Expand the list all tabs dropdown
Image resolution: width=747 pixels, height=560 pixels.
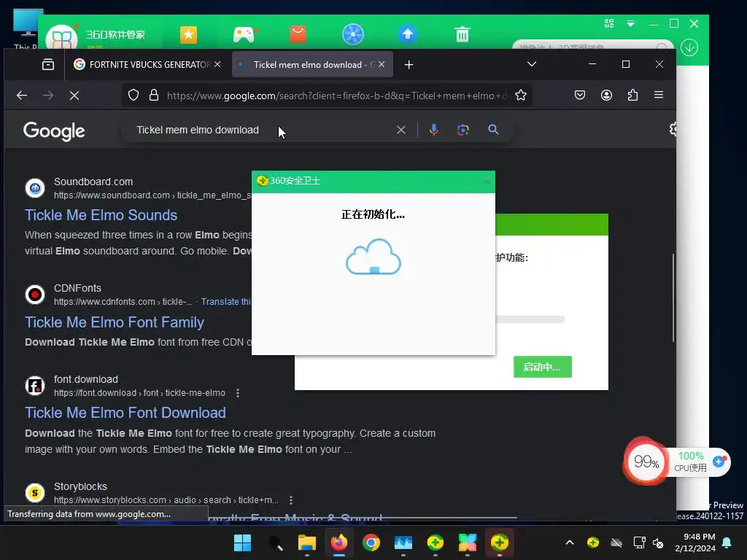pyautogui.click(x=532, y=64)
